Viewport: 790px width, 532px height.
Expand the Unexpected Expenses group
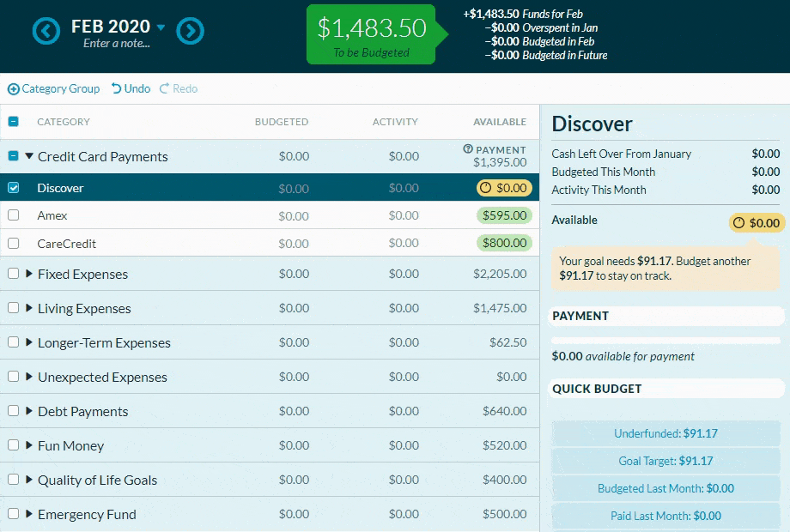pos(29,377)
